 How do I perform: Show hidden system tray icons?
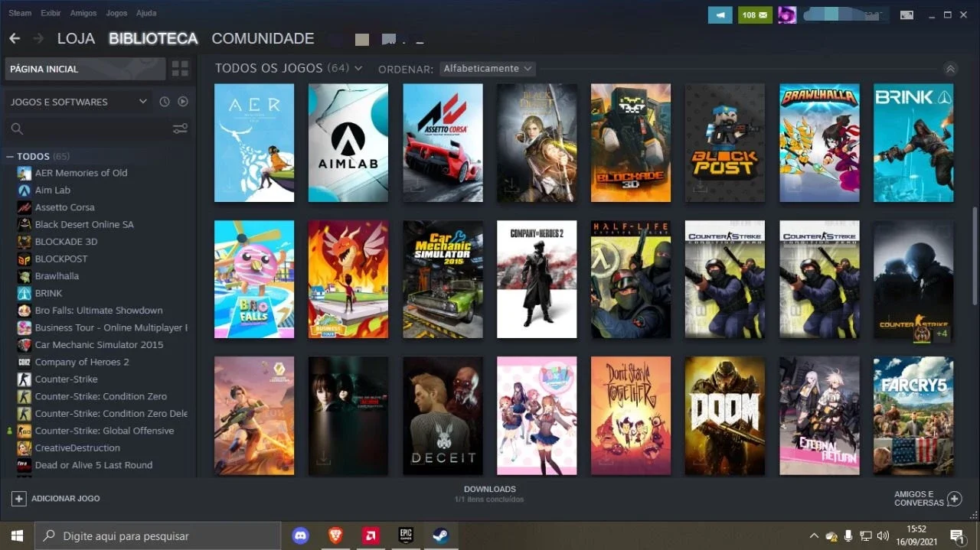pos(814,535)
